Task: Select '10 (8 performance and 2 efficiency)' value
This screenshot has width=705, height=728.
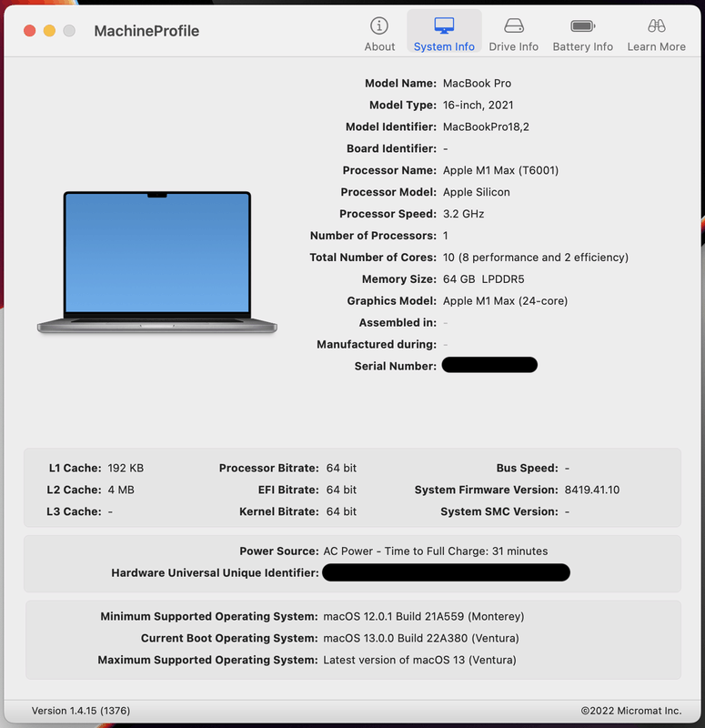Action: (x=536, y=258)
